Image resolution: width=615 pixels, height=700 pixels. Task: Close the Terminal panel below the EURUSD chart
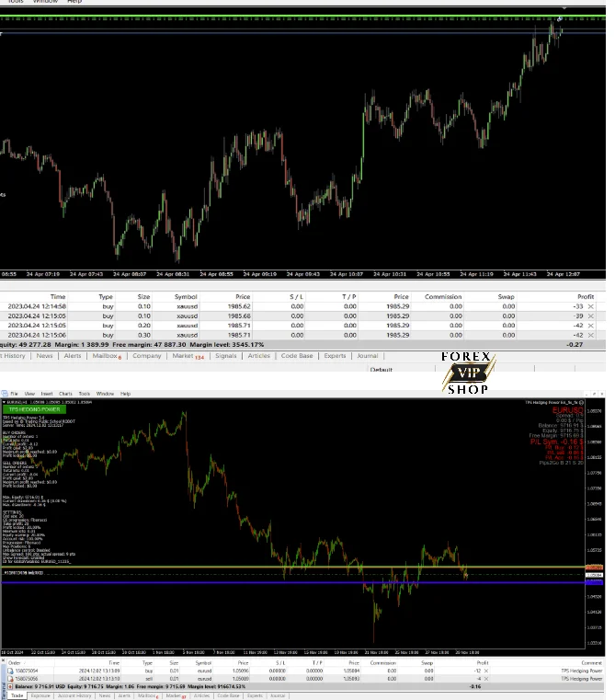(x=3, y=660)
